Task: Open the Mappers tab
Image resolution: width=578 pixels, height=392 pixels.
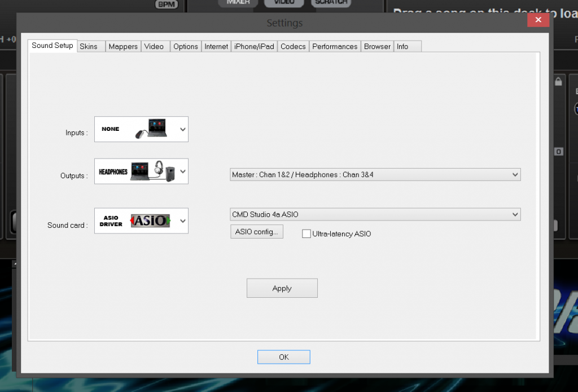Action: click(123, 46)
